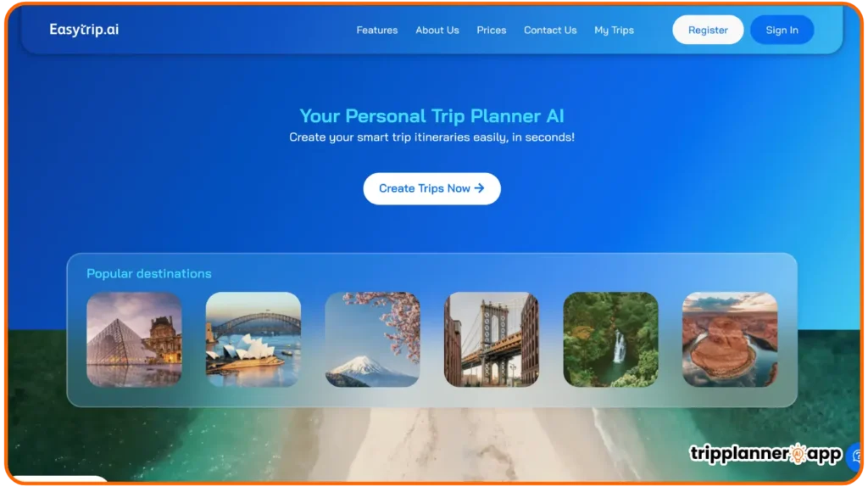Click the Popular destinations heading
868x487 pixels.
[149, 274]
